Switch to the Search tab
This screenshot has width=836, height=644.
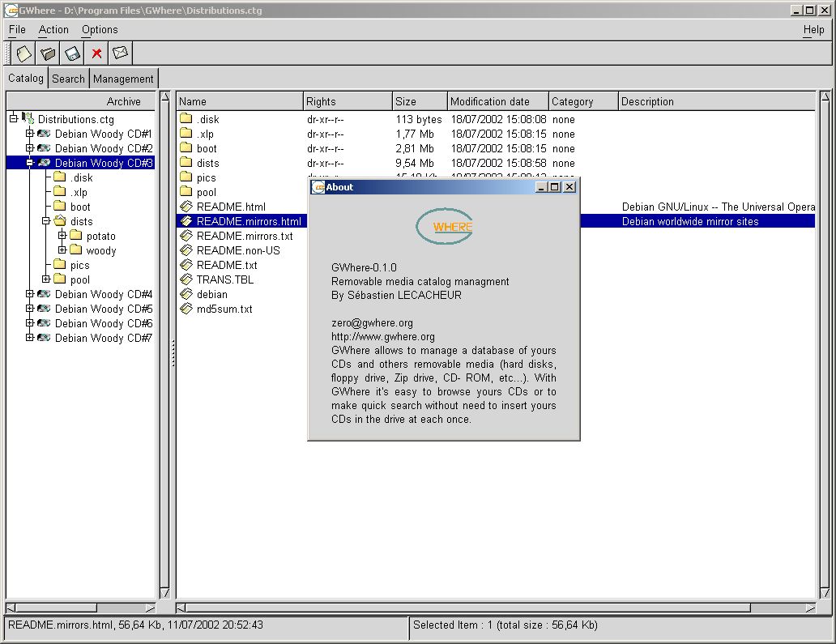point(68,79)
